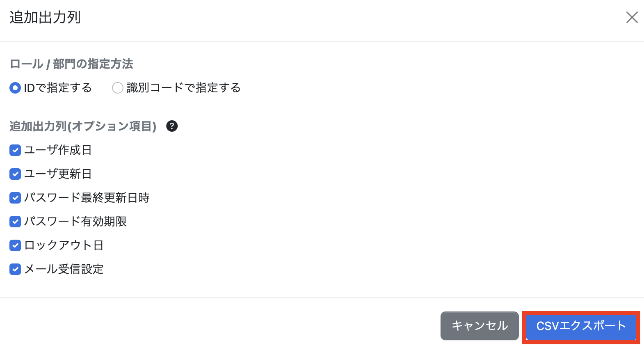This screenshot has height=348, width=644.
Task: Click CSVエクスポート button
Action: tap(581, 326)
